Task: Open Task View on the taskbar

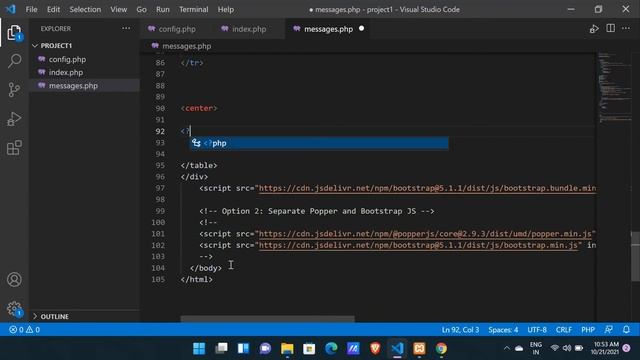Action: tap(221, 349)
